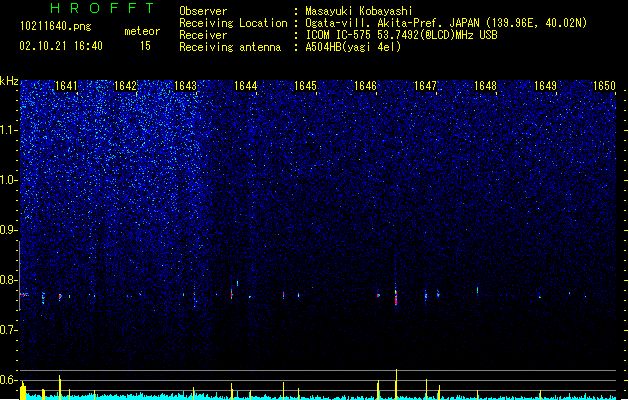
Task: Click the 0.8 kHz axis label
Action: coord(9,280)
